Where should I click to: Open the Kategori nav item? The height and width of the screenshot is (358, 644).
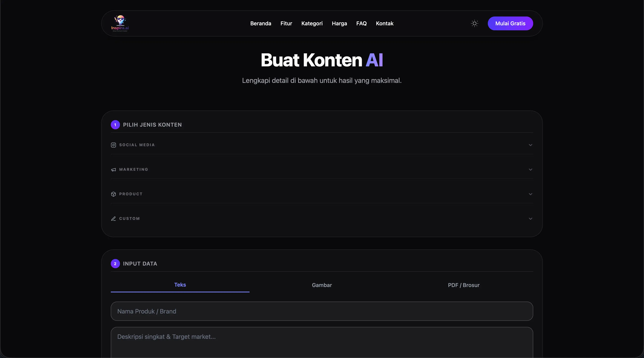pyautogui.click(x=312, y=24)
